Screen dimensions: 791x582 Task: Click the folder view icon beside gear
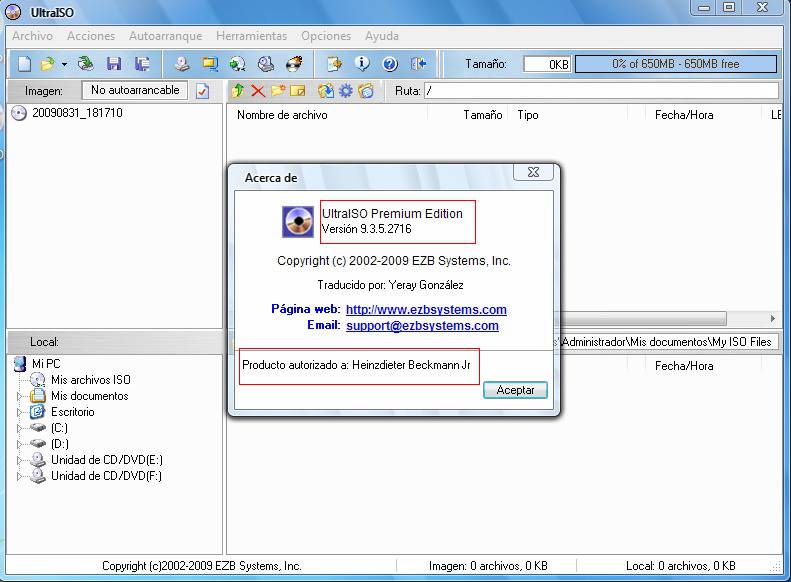pyautogui.click(x=366, y=91)
